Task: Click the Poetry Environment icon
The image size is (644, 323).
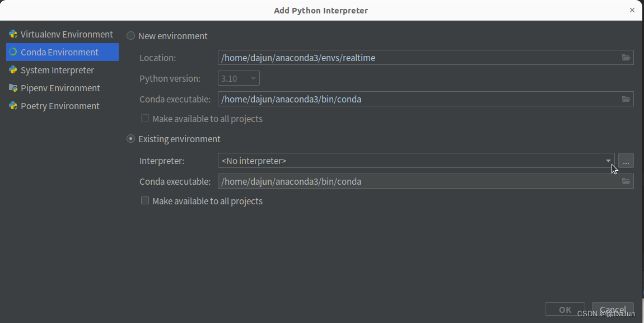Action: coord(13,106)
